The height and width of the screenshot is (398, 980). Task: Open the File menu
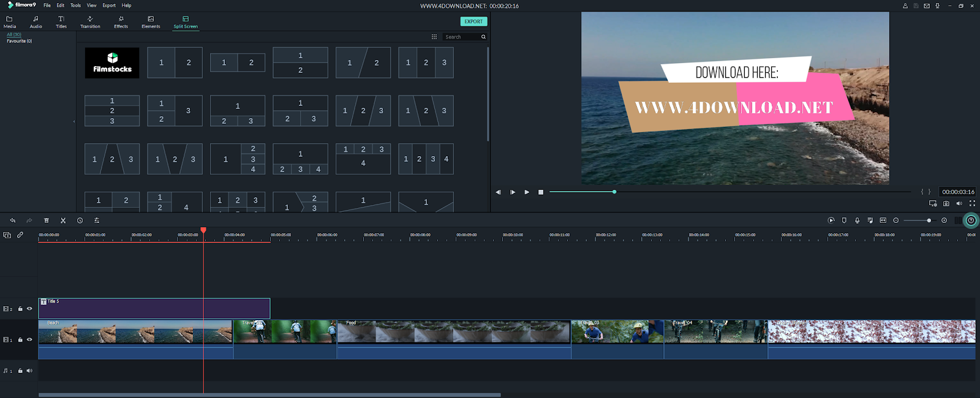(x=47, y=6)
